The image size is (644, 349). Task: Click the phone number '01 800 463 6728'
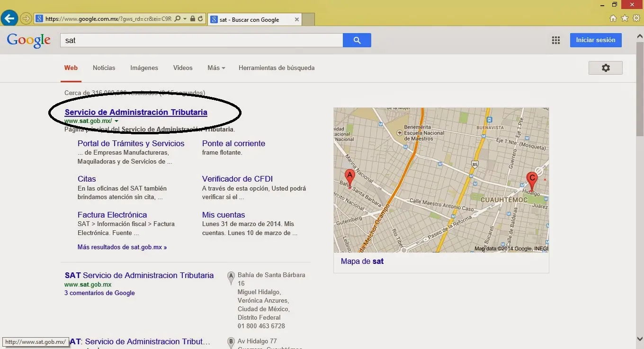pyautogui.click(x=261, y=326)
